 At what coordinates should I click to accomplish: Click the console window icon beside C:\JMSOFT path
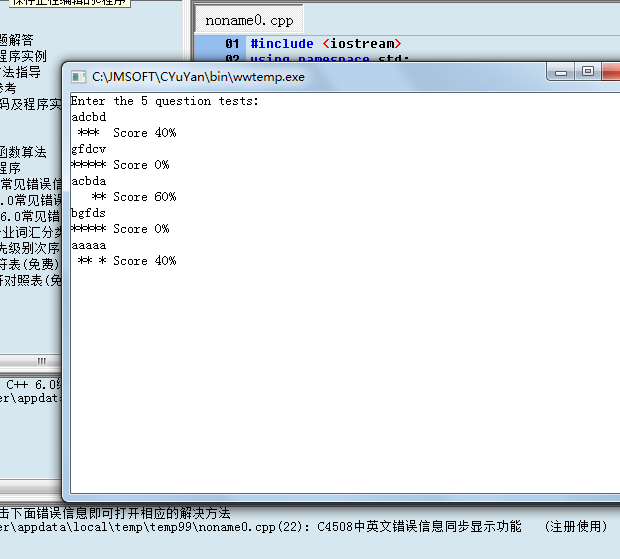tap(78, 77)
